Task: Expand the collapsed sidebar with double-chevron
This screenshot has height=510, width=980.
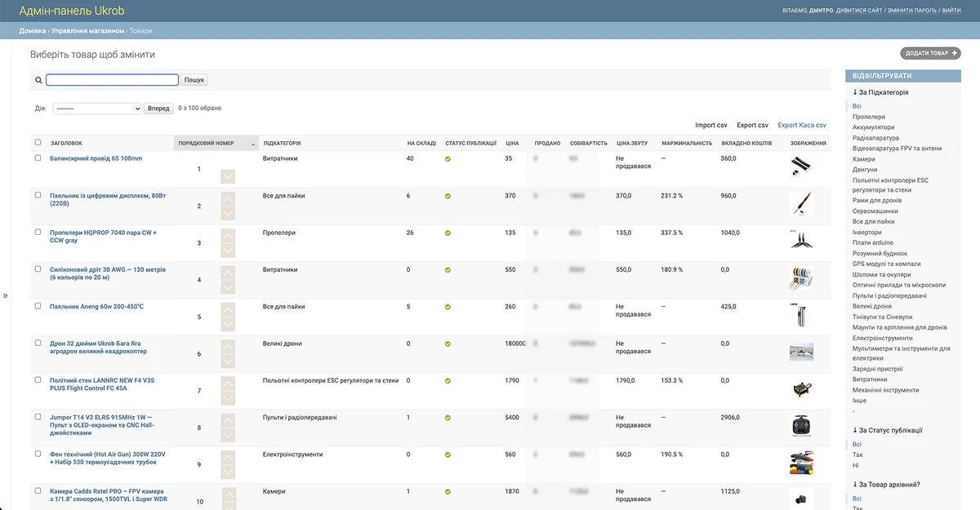Action: pyautogui.click(x=5, y=295)
